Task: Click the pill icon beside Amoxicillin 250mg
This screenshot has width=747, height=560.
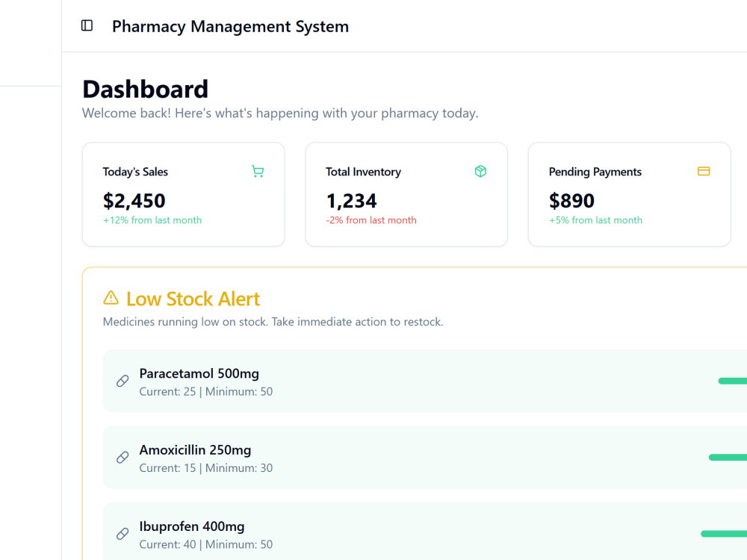Action: (123, 458)
